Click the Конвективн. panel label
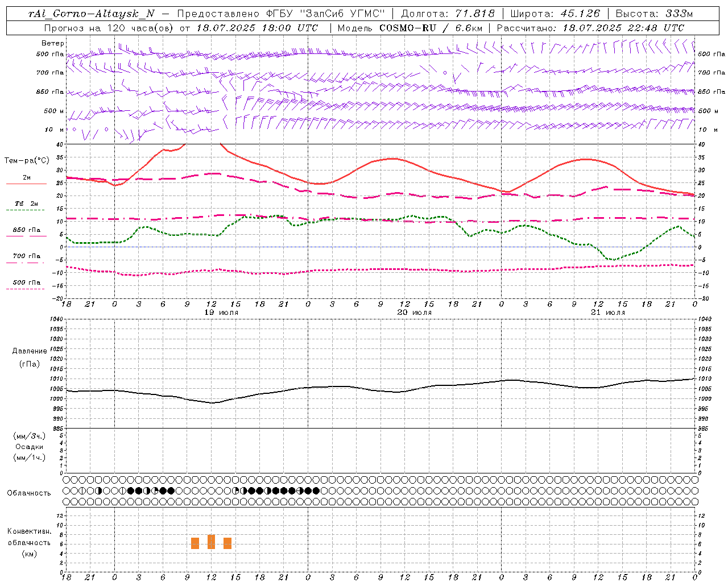Image resolution: width=728 pixels, height=582 pixels. point(30,531)
